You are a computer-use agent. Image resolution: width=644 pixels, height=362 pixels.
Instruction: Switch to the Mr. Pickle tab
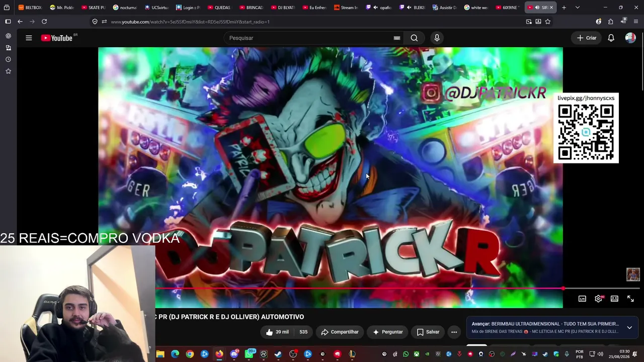(x=61, y=8)
